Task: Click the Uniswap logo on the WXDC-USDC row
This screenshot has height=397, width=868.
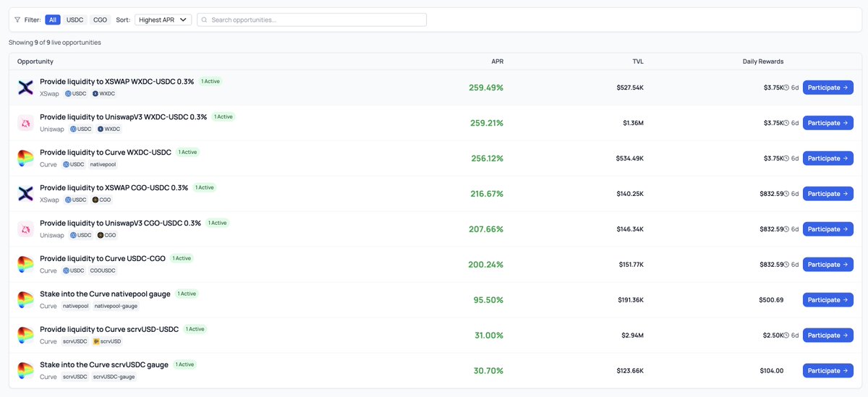Action: [25, 123]
